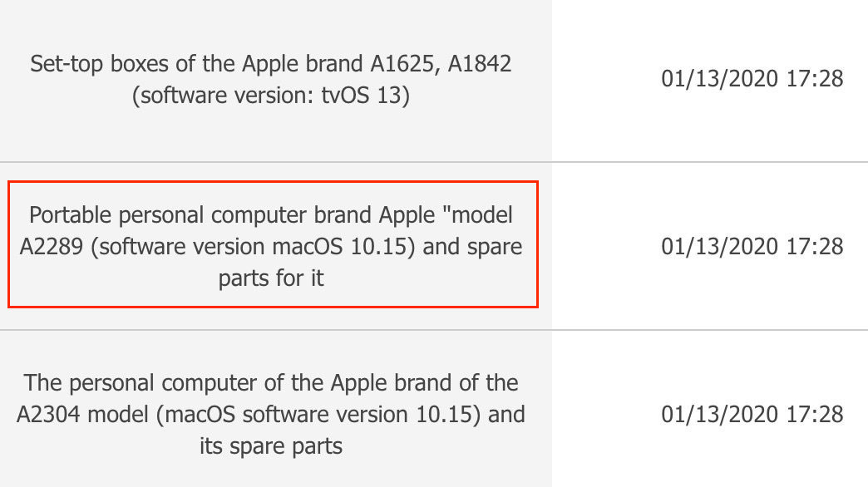Click the model number A1842 text
The image size is (868, 487).
480,64
